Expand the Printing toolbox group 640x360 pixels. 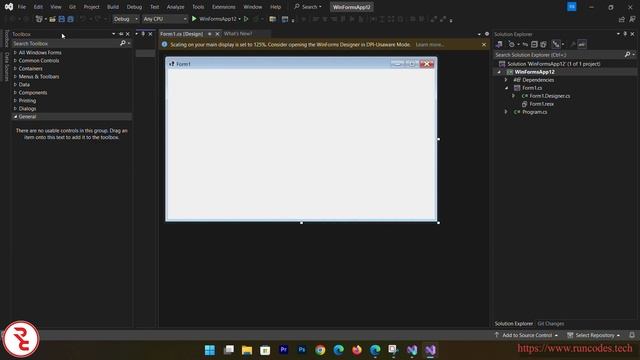pyautogui.click(x=15, y=100)
